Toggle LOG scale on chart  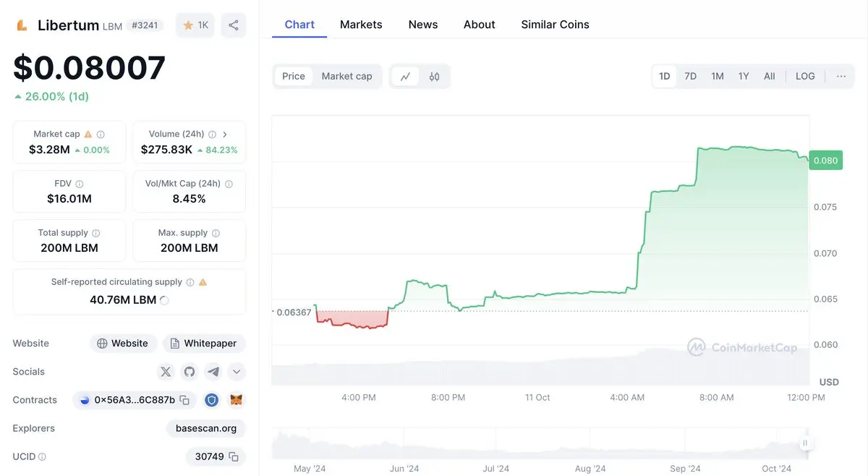[x=805, y=76]
